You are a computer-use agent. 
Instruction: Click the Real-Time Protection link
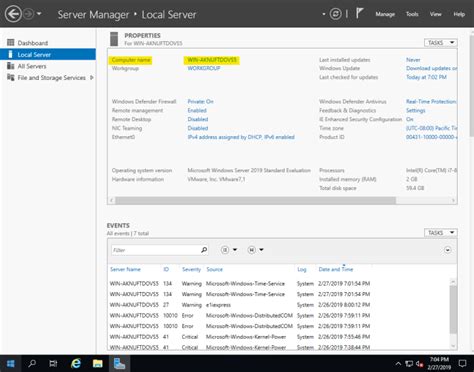[x=431, y=102]
